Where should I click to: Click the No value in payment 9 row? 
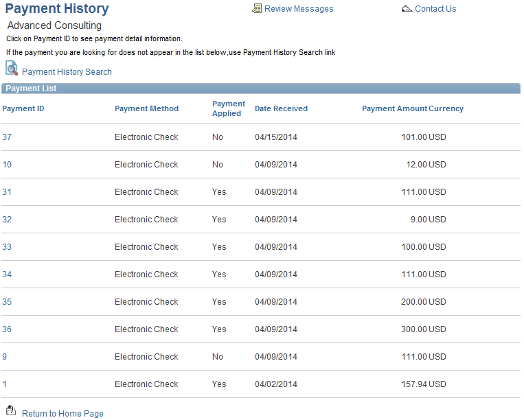point(218,356)
